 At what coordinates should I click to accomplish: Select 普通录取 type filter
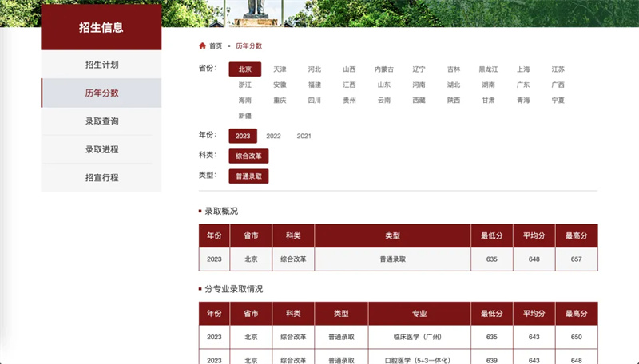(x=248, y=176)
